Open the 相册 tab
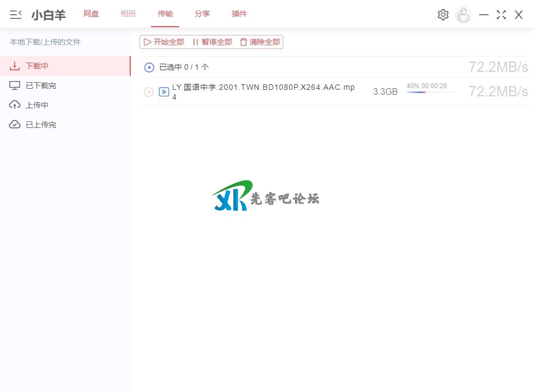The image size is (534, 392). click(x=128, y=14)
